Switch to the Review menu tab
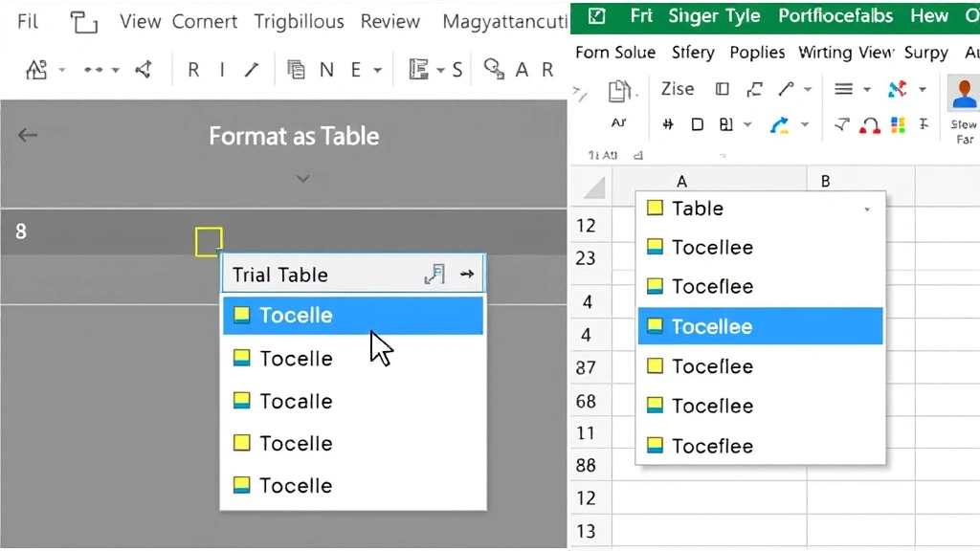 [x=390, y=21]
